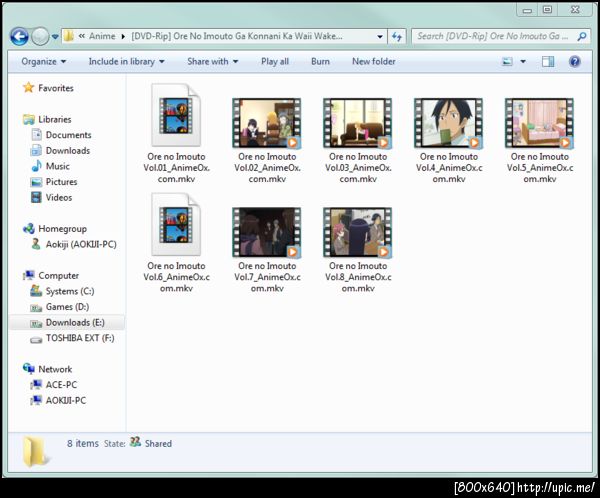Click the Homegroup icon
600x498 pixels.
click(x=29, y=229)
